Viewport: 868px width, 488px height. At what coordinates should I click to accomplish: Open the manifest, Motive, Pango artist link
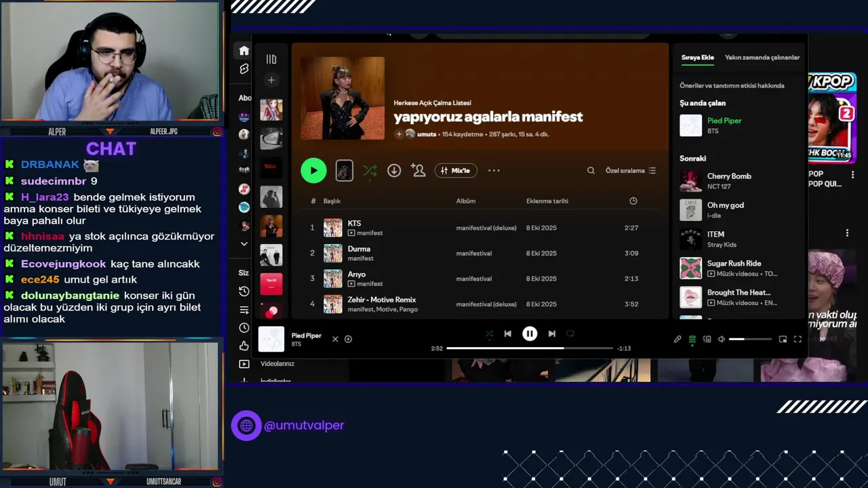tap(382, 310)
